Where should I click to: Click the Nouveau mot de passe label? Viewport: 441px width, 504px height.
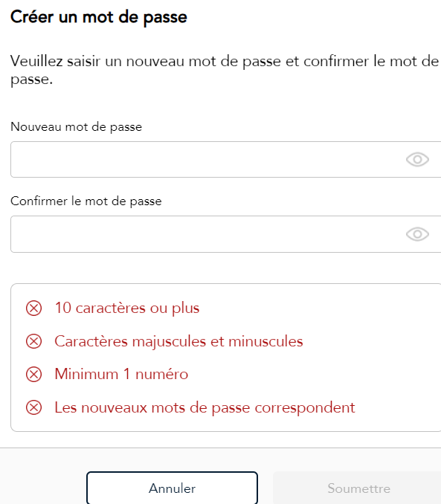point(77,127)
